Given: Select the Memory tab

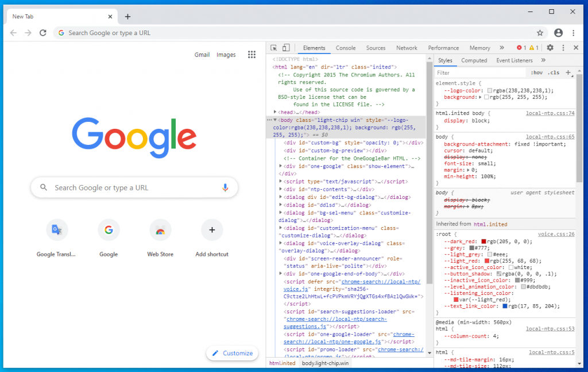Looking at the screenshot, I should click(479, 48).
